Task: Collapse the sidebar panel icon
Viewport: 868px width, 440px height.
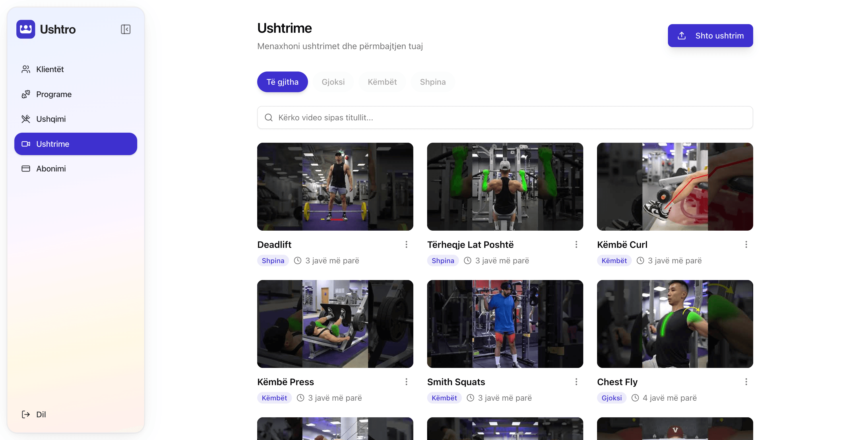Action: tap(125, 29)
